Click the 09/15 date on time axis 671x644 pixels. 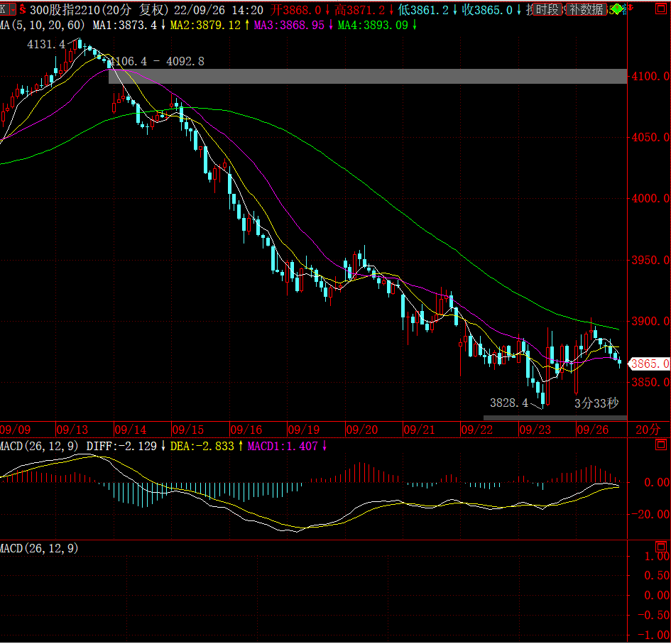click(188, 430)
